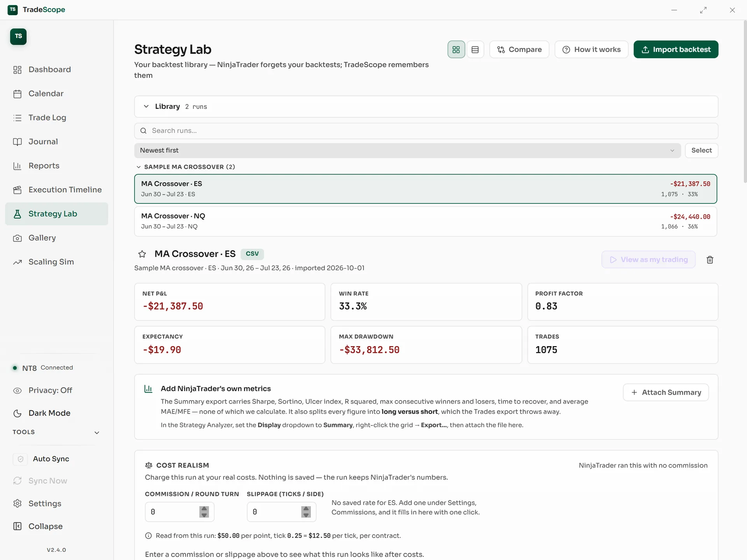The width and height of the screenshot is (747, 560).
Task: Select the MA Crossover · NQ run
Action: [426, 221]
